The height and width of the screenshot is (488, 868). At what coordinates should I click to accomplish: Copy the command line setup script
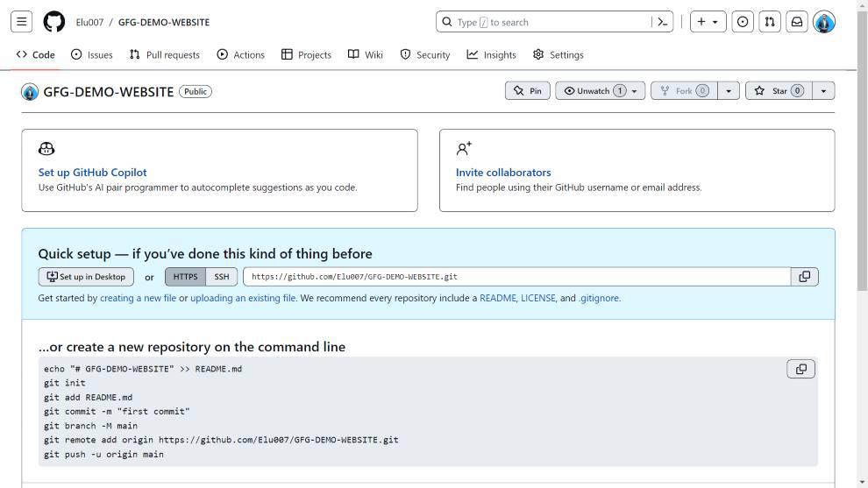point(800,369)
